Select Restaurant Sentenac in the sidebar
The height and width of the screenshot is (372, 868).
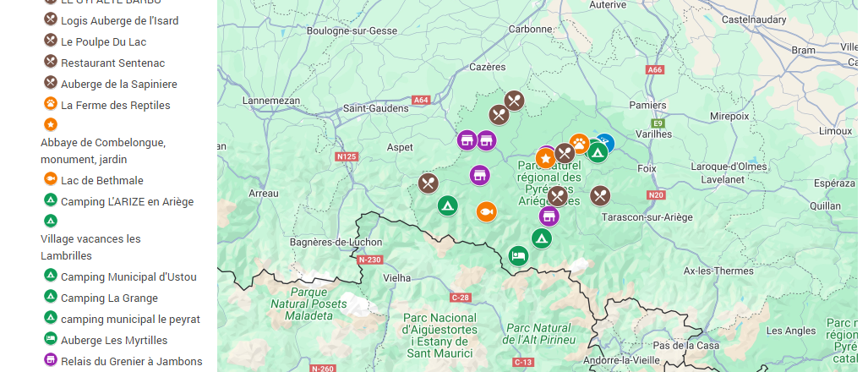point(112,63)
